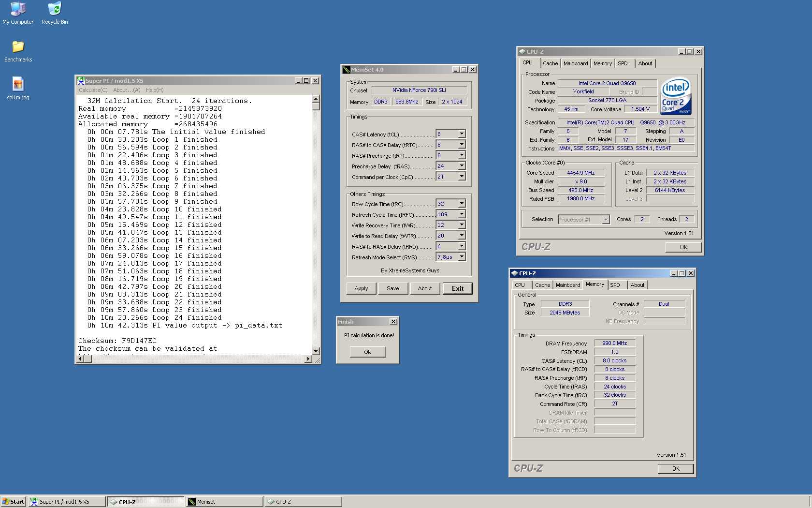Viewport: 812px width, 508px height.
Task: Open Processor #1 selection dropdown
Action: [606, 220]
